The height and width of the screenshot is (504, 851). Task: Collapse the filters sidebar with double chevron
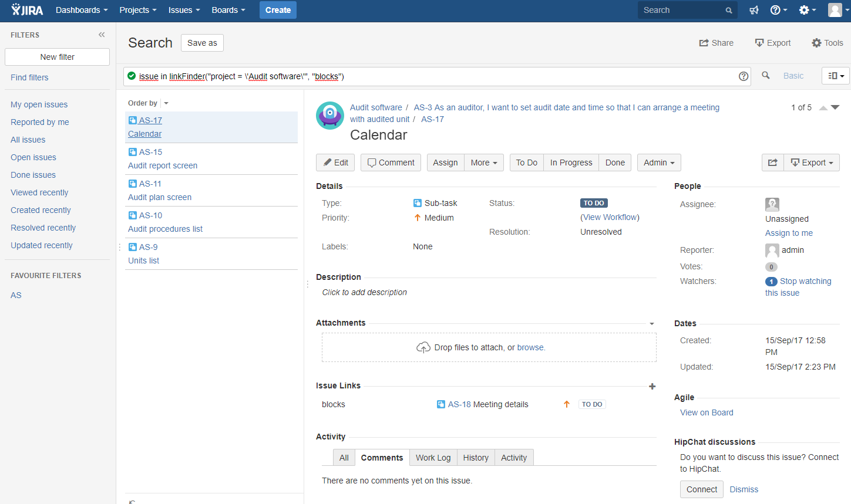[x=102, y=35]
